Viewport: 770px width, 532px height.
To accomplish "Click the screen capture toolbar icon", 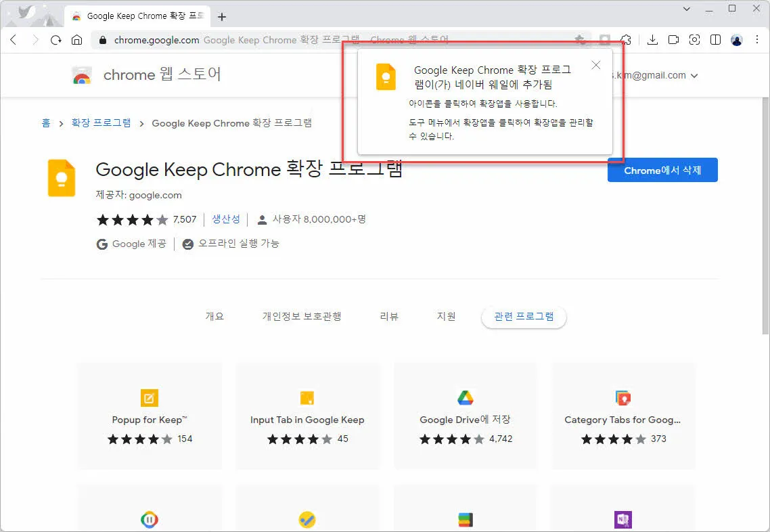I will click(x=694, y=40).
